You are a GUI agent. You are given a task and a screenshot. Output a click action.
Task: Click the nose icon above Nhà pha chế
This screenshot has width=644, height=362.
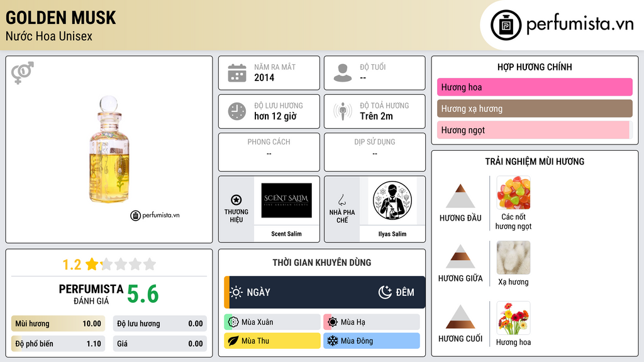pos(341,200)
